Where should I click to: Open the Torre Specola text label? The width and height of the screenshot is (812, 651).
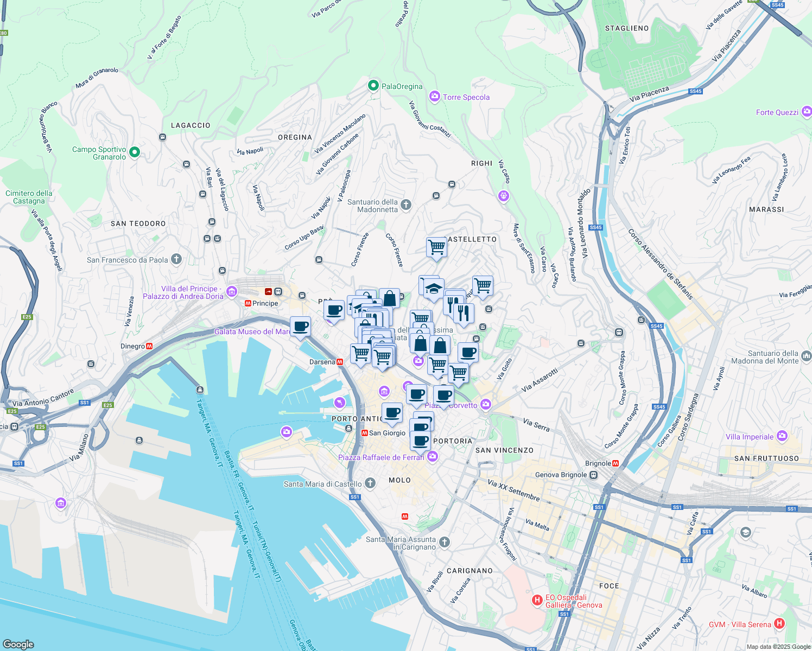point(466,97)
